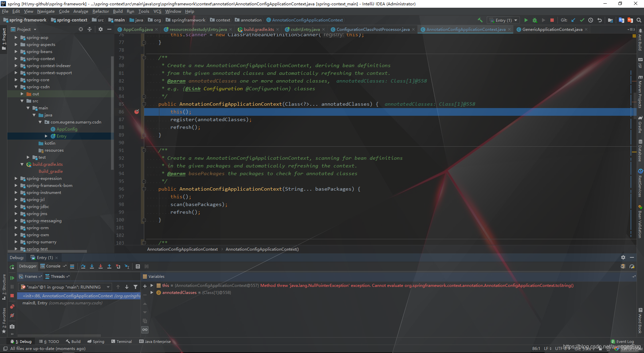The image size is (644, 353).
Task: Click Git revert arrow icon
Action: 599,20
